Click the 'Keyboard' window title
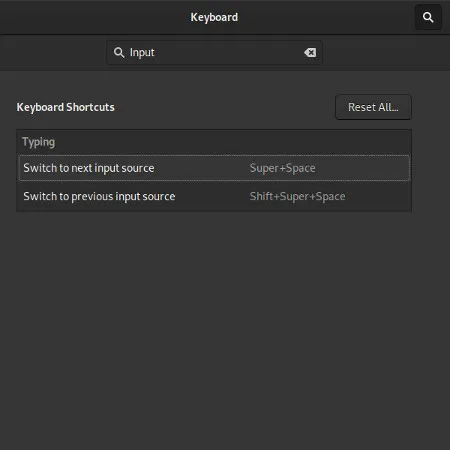This screenshot has height=450, width=450. point(214,17)
